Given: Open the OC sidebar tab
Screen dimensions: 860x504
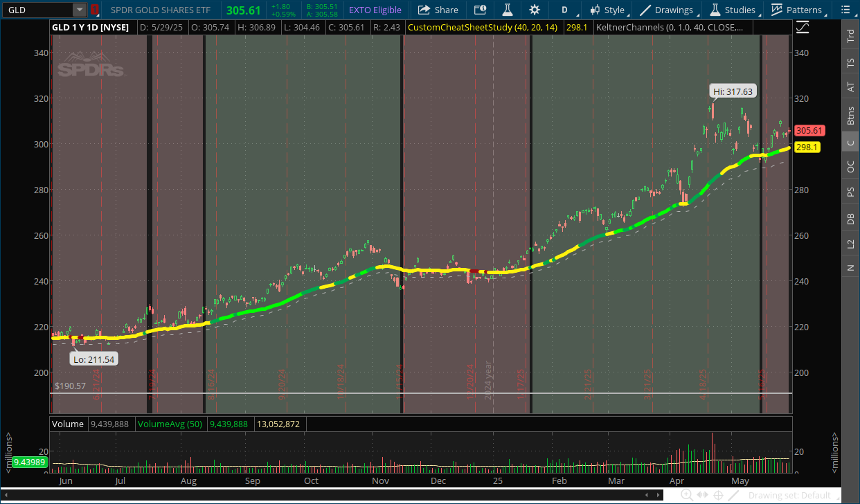Looking at the screenshot, I should pos(850,167).
